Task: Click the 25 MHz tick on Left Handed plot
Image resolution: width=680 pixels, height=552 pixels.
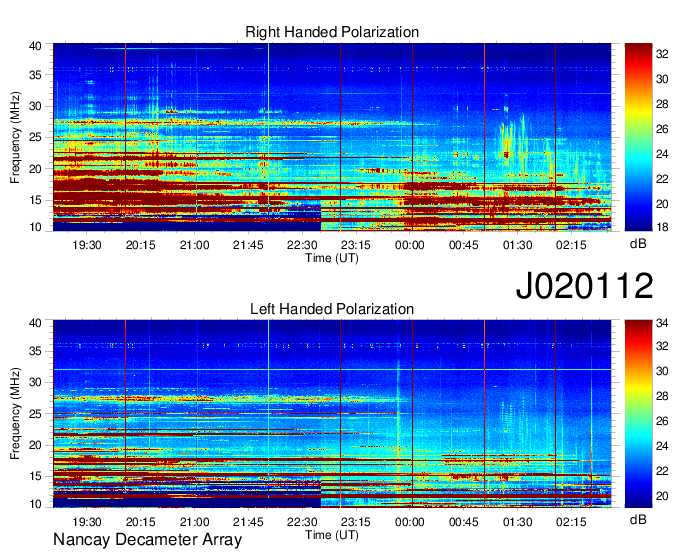Action: 35,414
